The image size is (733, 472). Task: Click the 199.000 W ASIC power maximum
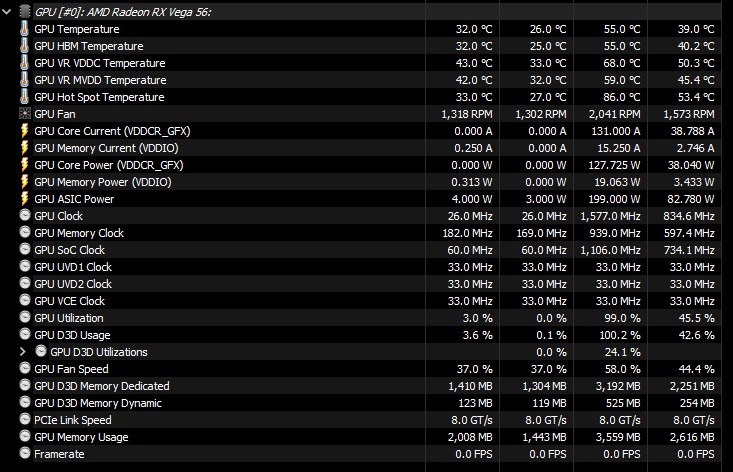click(614, 199)
